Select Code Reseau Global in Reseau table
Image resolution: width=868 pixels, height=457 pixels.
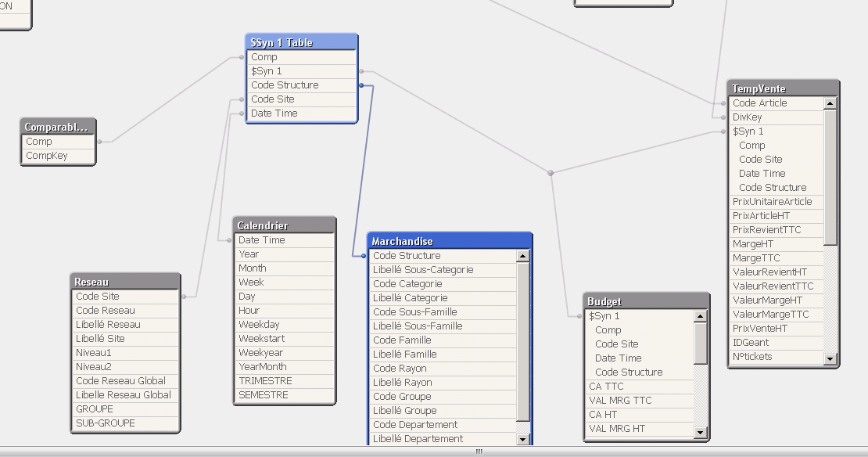[120, 381]
